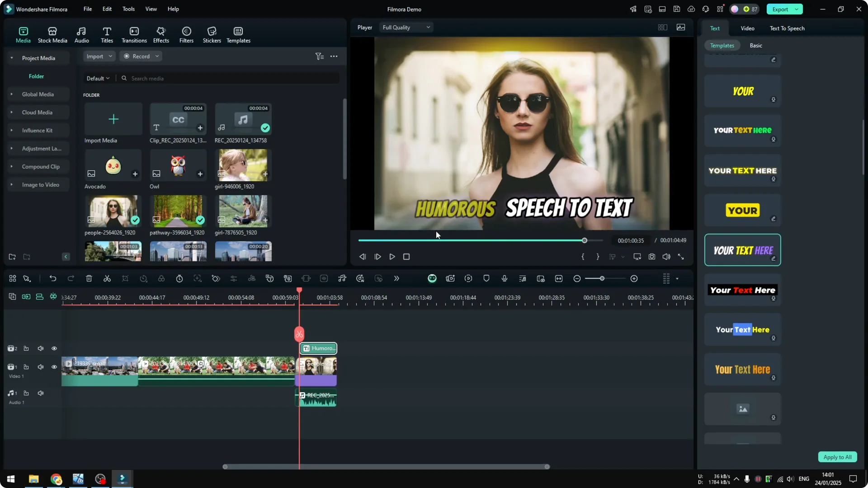Switch to the Basic text sub-tab
Image resolution: width=868 pixels, height=488 pixels.
[756, 46]
